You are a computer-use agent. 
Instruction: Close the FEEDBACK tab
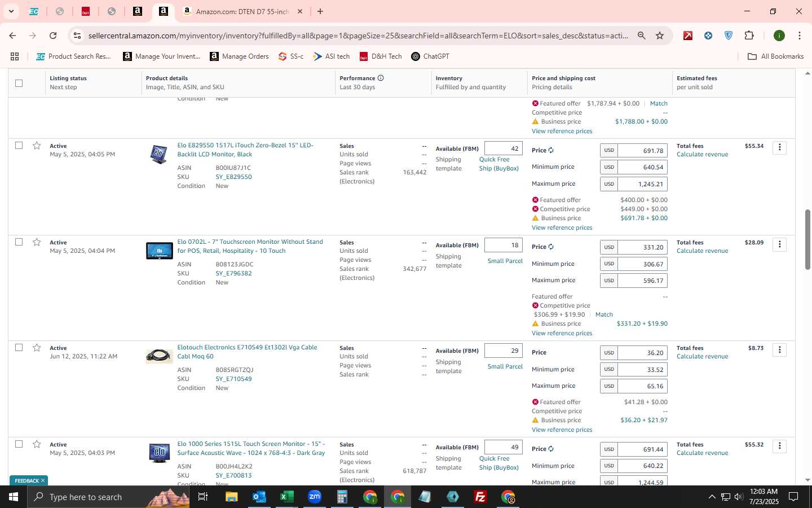43,480
